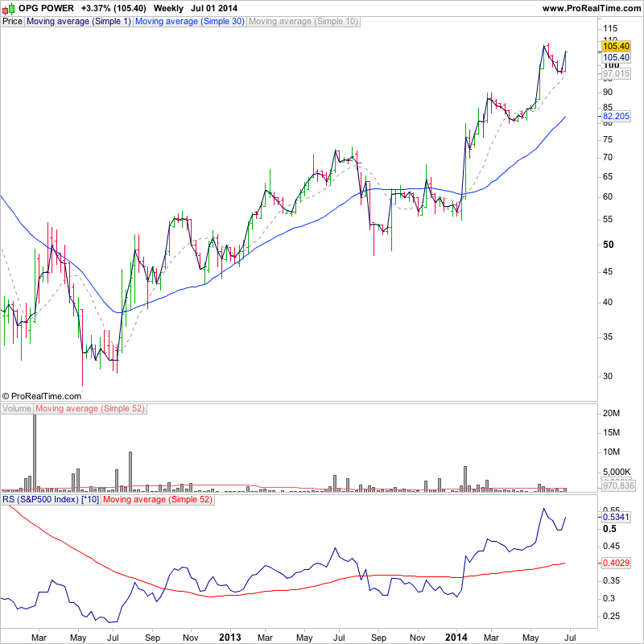Click the 30 price axis label

tap(608, 377)
